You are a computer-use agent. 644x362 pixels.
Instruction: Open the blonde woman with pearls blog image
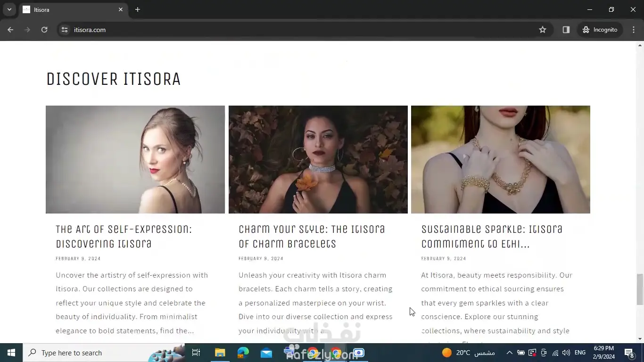coord(135,159)
